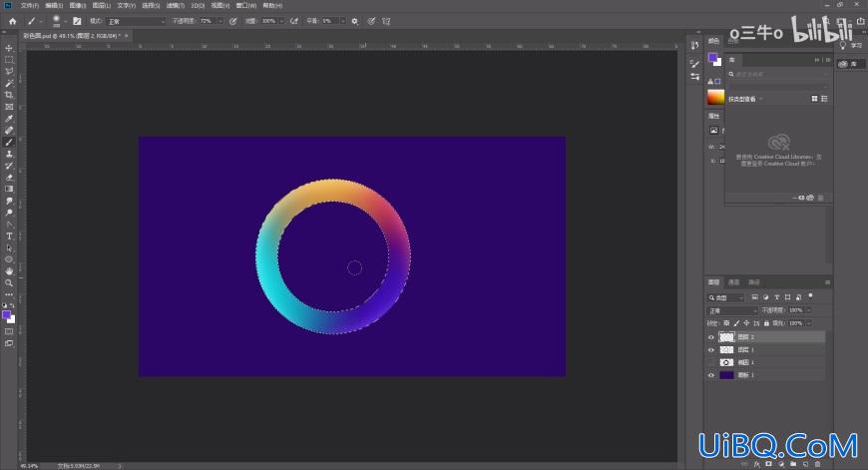Click the foreground color swatch in the toolbox
This screenshot has width=868, height=470.
click(x=6, y=315)
